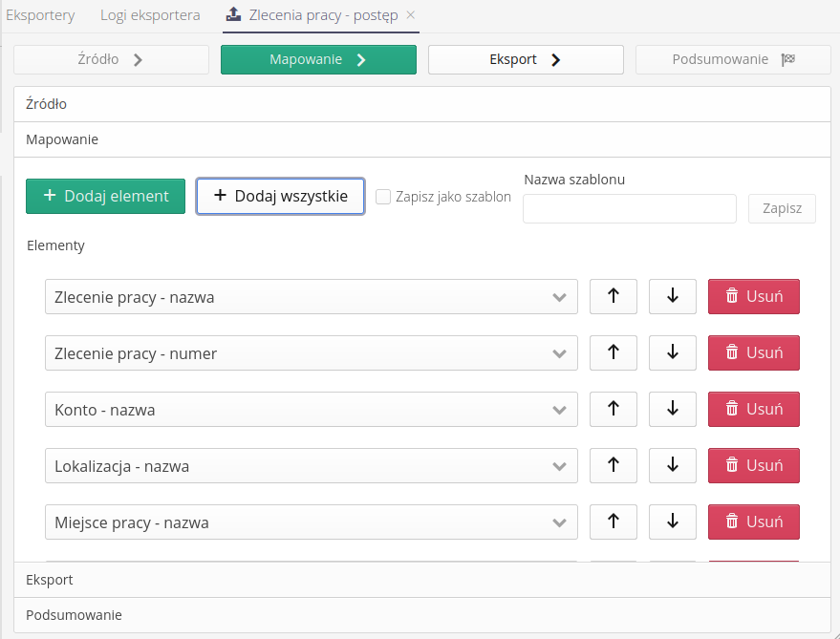The height and width of the screenshot is (639, 840).
Task: Expand the 'Podsumowanie' accordion section
Action: point(74,614)
